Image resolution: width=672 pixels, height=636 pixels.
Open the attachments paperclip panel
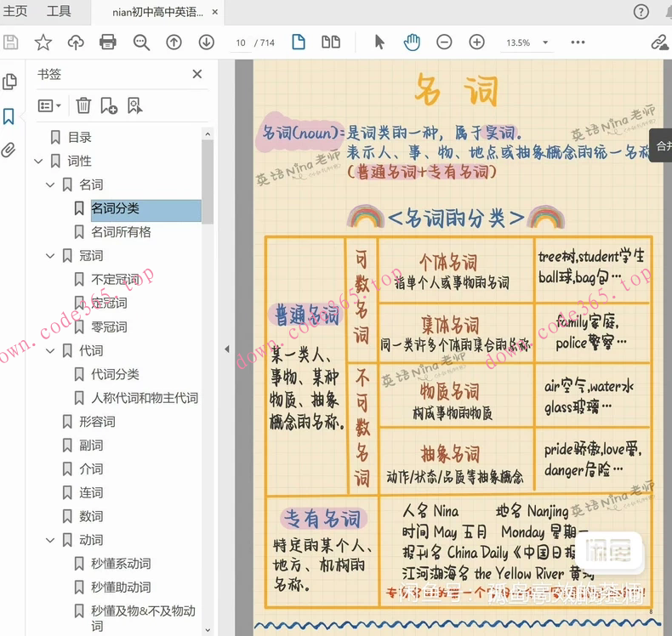click(9, 150)
